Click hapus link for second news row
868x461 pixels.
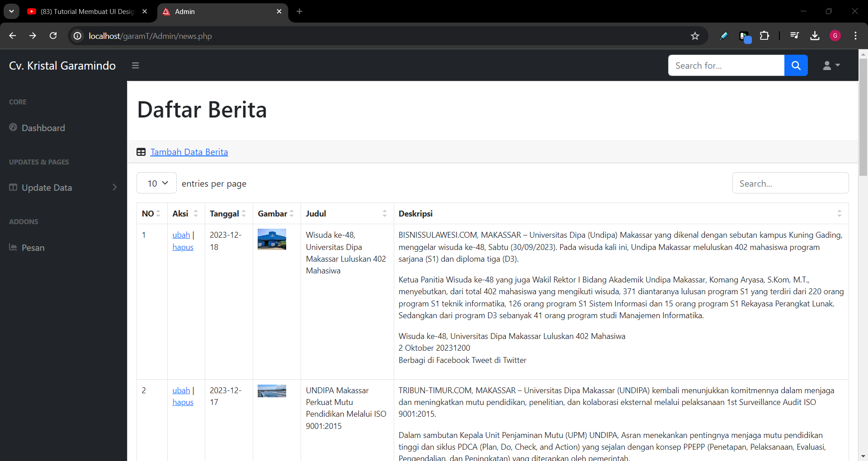click(x=183, y=402)
